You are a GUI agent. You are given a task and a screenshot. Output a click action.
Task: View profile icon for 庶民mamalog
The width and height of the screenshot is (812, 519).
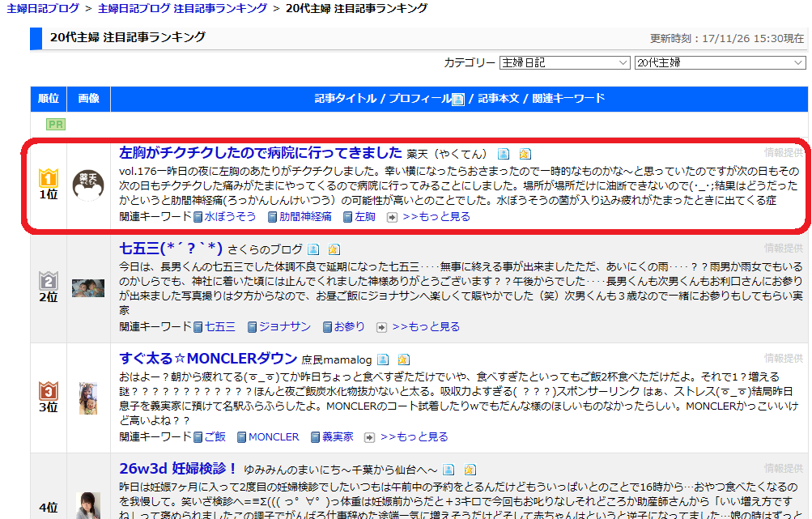point(383,359)
